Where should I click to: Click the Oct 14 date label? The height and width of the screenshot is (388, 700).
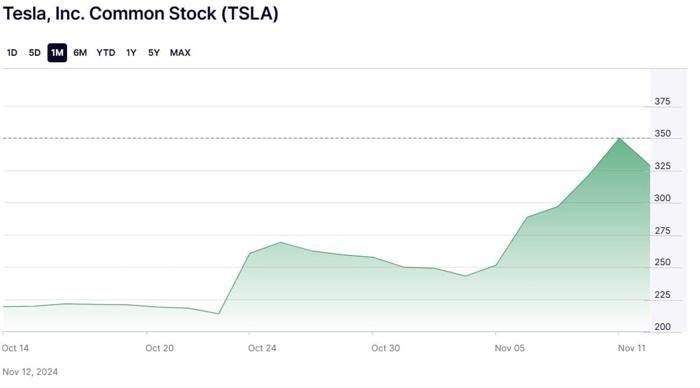15,348
